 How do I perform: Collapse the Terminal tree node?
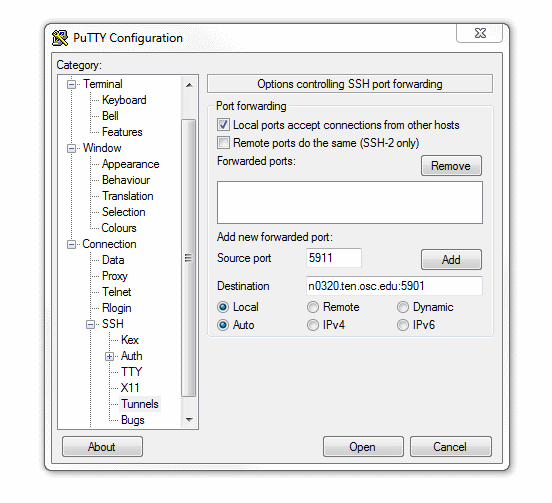71,84
